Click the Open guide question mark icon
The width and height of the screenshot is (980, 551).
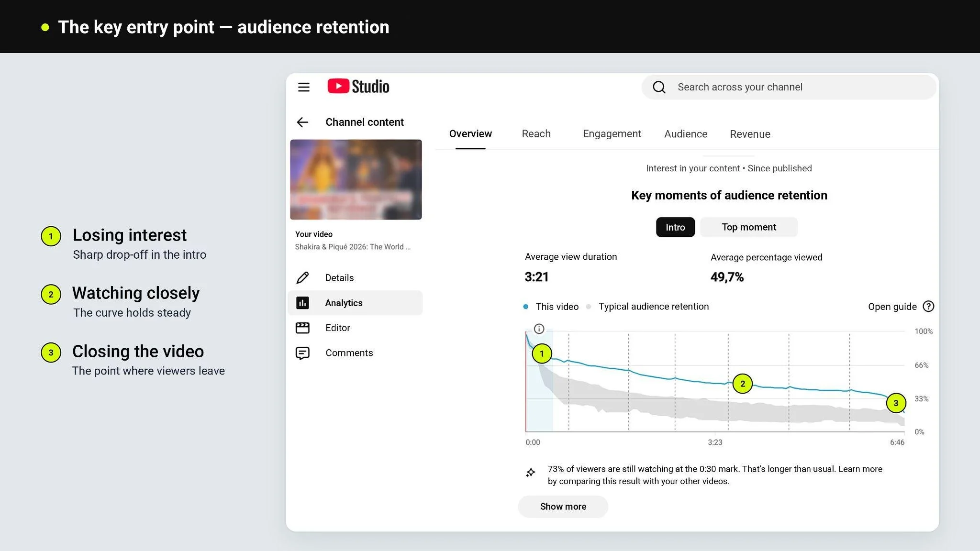(x=928, y=307)
